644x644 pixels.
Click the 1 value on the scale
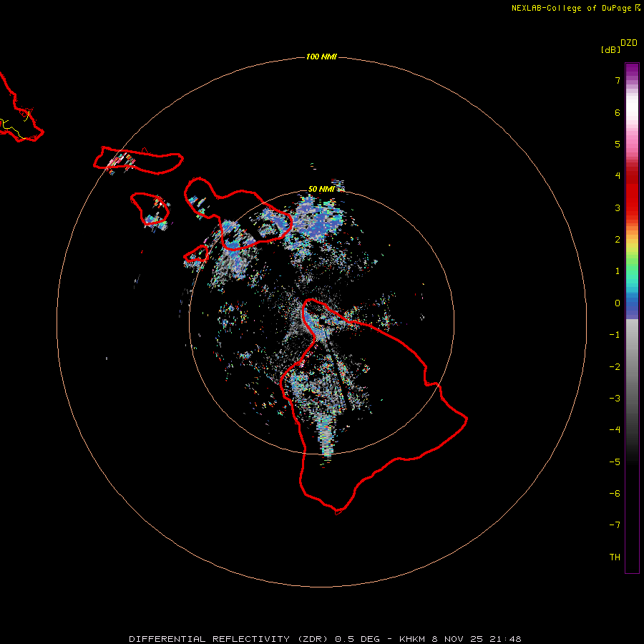pos(618,271)
